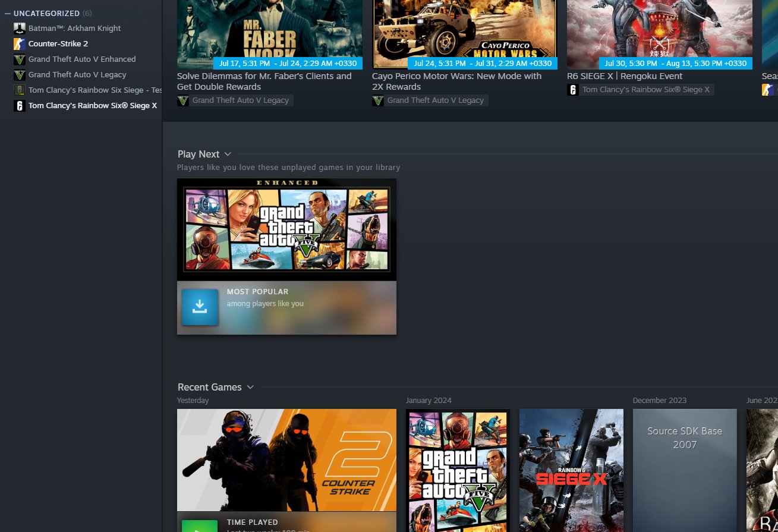Click the green play button under Counter-Strike 2

tap(200, 527)
